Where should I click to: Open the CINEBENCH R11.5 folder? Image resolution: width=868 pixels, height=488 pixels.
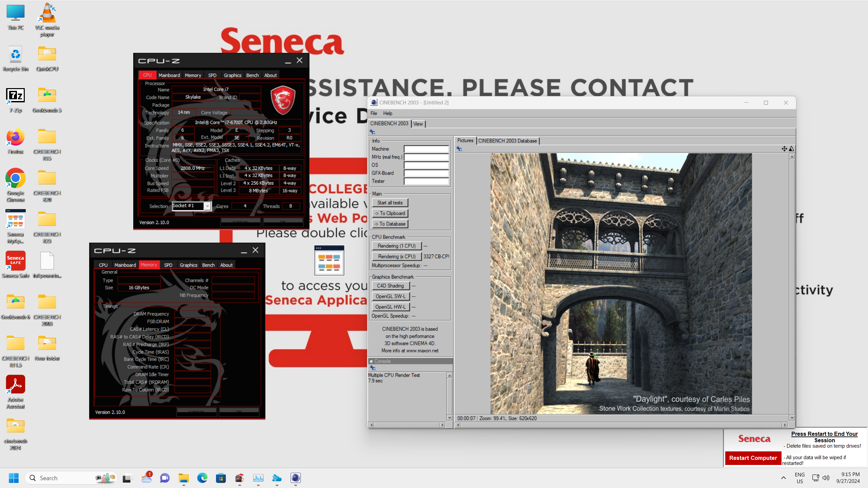[x=16, y=351]
